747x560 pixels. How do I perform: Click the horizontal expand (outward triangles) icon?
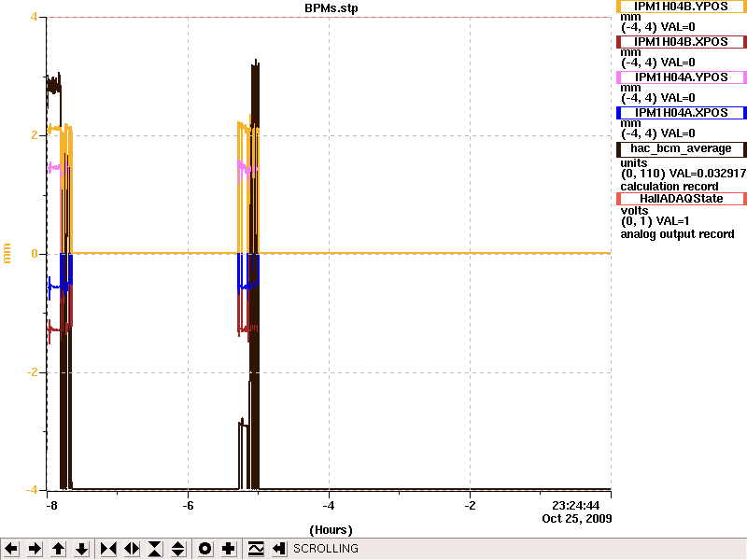click(x=132, y=549)
